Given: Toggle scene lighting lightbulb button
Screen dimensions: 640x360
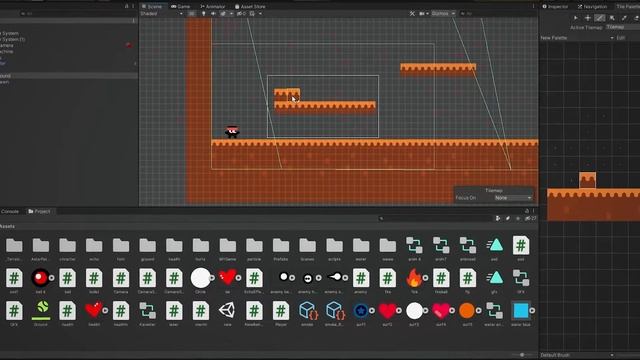Looking at the screenshot, I should tap(204, 13).
